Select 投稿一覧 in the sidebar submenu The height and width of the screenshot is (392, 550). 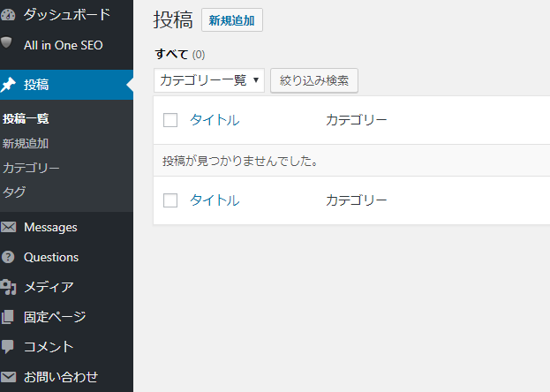[26, 119]
